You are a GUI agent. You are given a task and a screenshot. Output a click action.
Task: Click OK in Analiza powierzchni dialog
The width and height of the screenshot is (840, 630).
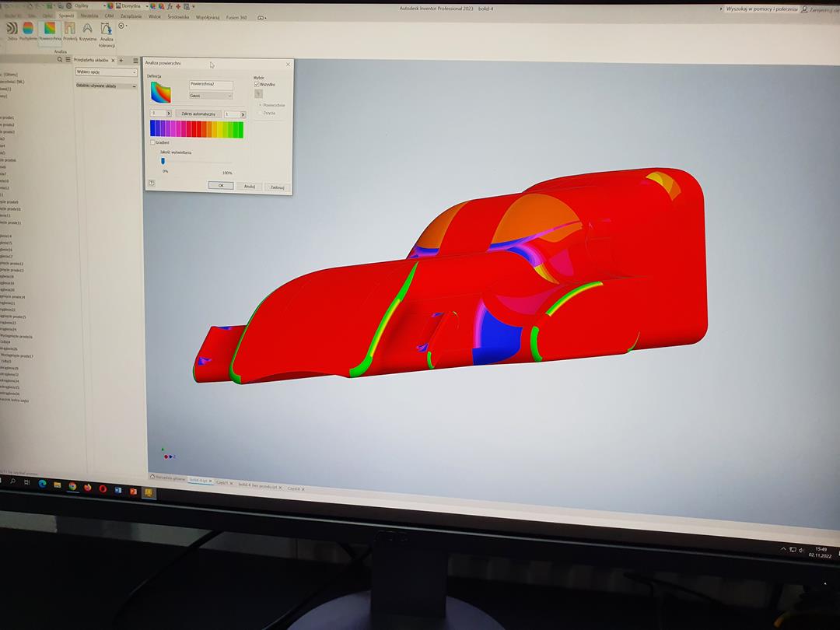point(221,185)
